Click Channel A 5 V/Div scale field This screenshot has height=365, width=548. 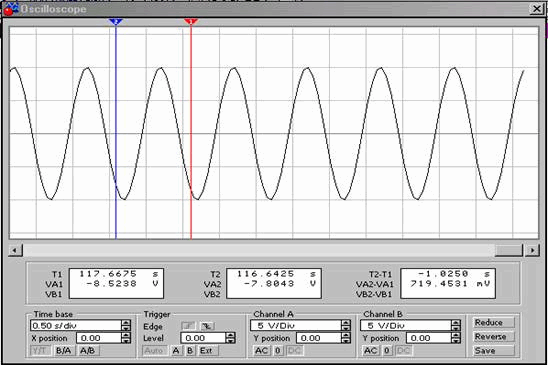296,326
